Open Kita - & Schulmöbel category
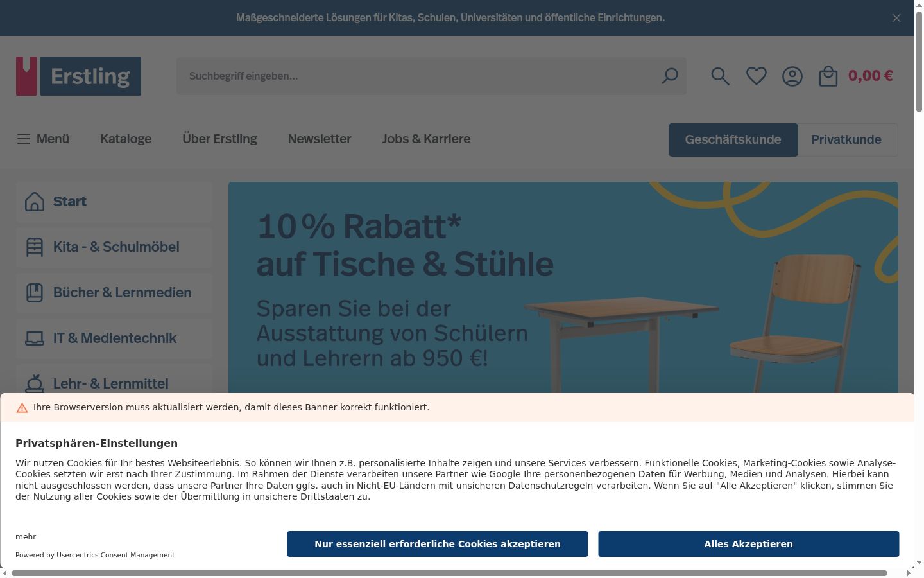The height and width of the screenshot is (578, 924). 114,247
